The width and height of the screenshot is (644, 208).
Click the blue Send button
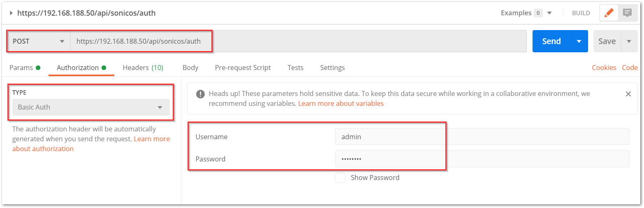click(551, 41)
